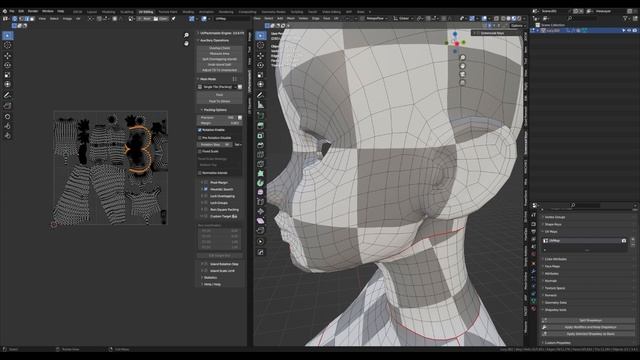The image size is (640, 360).
Task: Expand the Hints / Help section
Action: point(211,284)
